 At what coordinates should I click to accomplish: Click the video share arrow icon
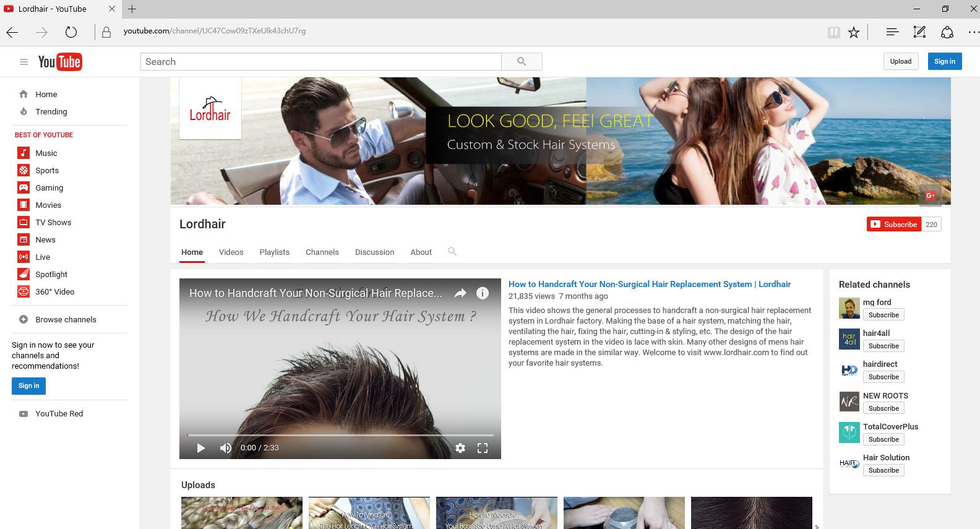(x=460, y=293)
